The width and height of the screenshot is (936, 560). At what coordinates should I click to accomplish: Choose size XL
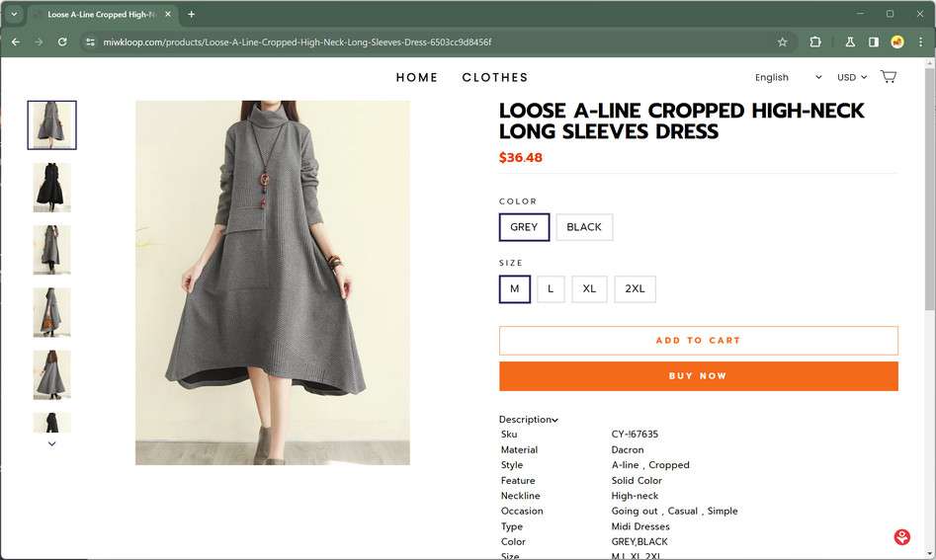coord(589,289)
